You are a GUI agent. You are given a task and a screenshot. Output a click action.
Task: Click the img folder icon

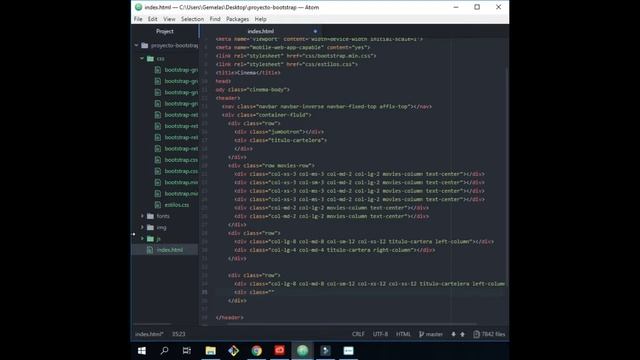(150, 227)
